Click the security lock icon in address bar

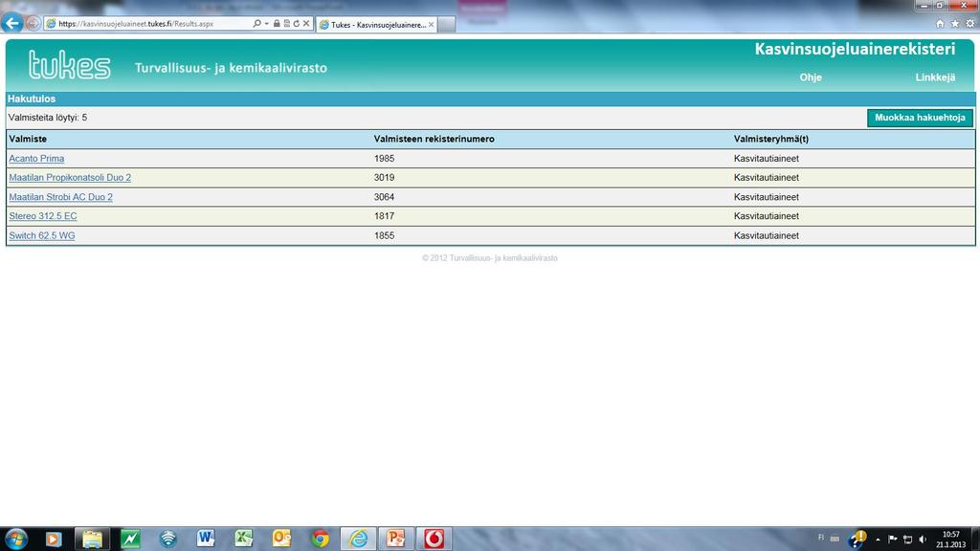[x=277, y=23]
